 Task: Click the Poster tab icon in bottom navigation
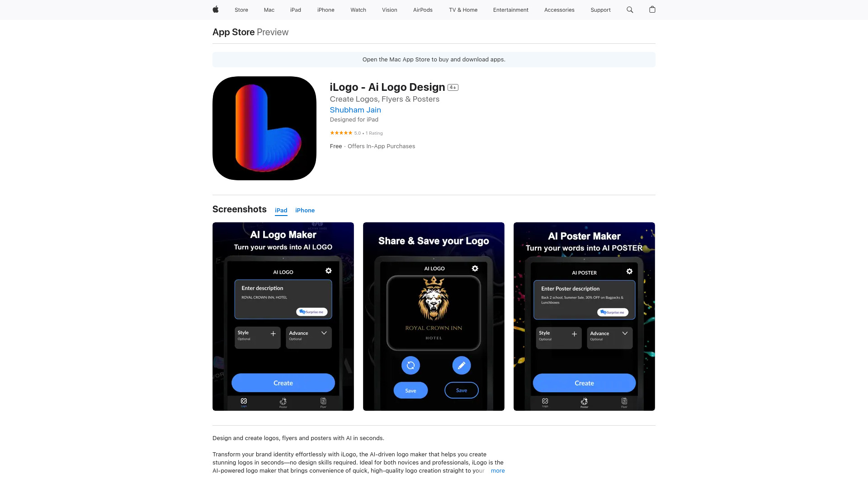coord(283,401)
